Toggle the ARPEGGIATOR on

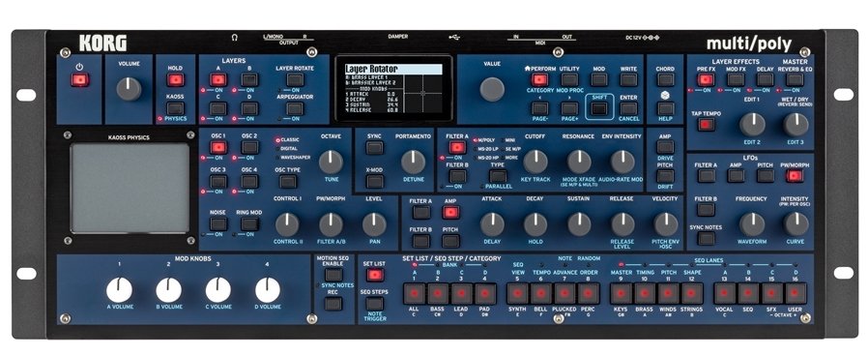(295, 108)
